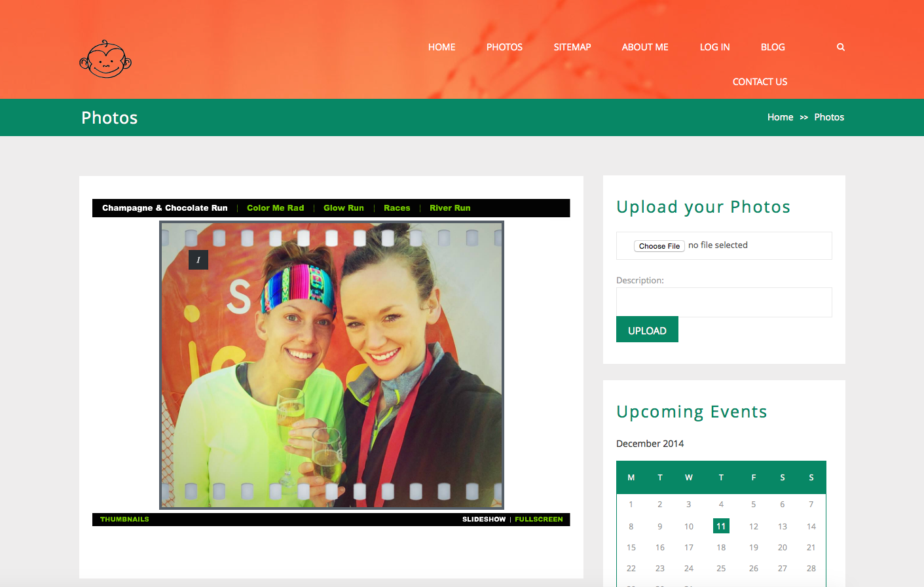Click the 'December 2014' calendar caption
The height and width of the screenshot is (587, 924).
coord(650,444)
